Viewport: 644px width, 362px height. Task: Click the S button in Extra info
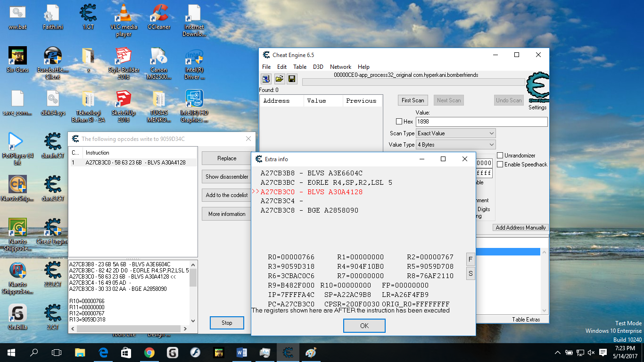[470, 273]
